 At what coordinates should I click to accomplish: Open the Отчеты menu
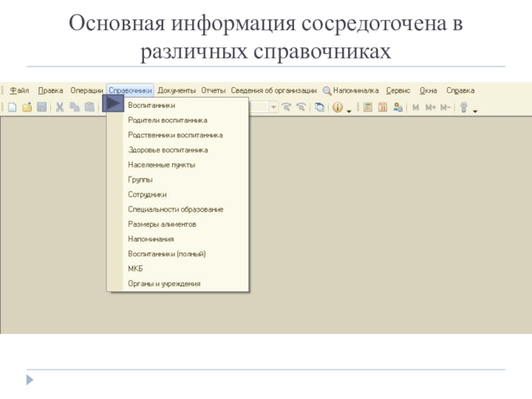tap(213, 90)
